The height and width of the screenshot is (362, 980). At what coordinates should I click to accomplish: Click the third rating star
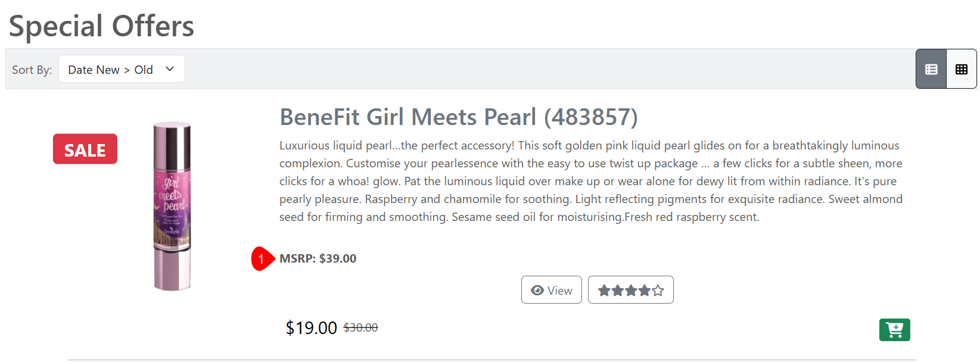tap(631, 291)
